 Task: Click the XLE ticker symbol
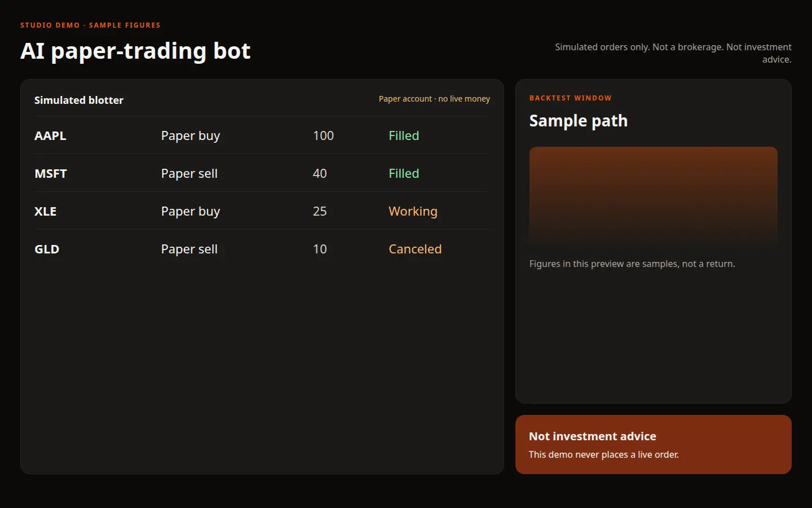[x=45, y=211]
